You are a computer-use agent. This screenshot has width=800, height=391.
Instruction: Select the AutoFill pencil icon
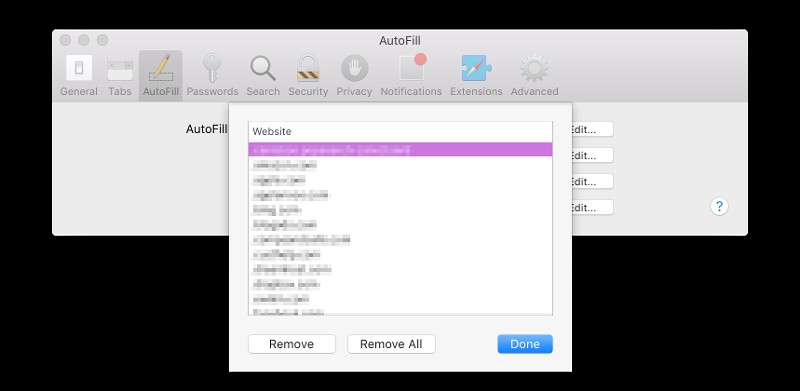161,76
